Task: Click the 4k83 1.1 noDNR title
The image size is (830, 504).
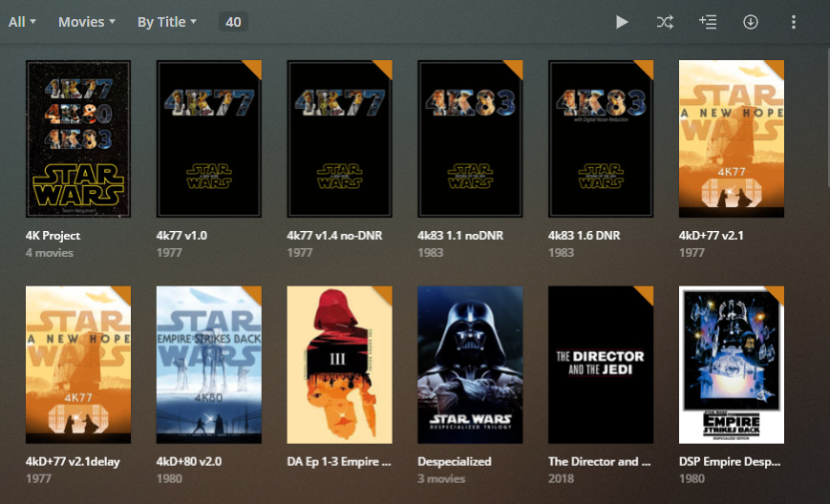Action: 460,236
